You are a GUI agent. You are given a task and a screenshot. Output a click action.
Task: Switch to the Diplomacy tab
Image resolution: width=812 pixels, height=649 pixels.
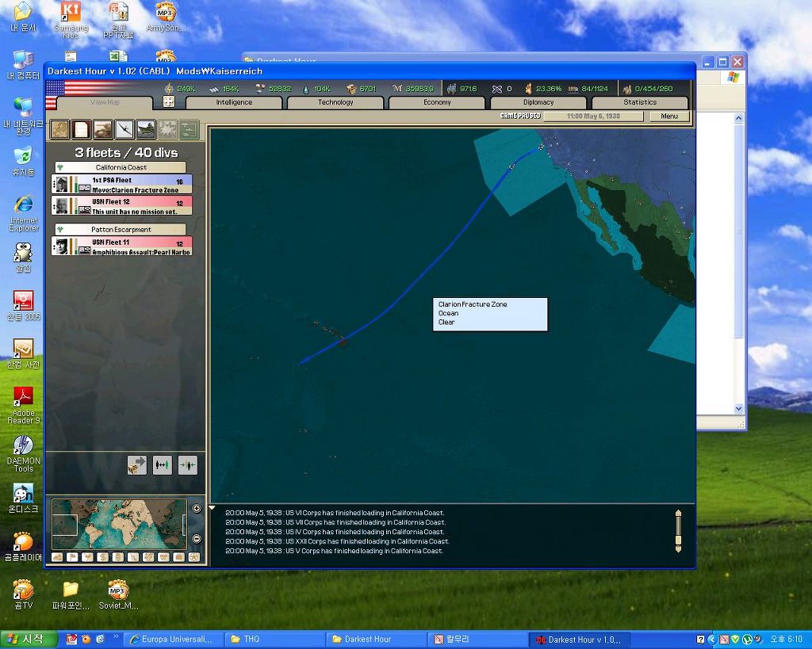click(x=538, y=102)
